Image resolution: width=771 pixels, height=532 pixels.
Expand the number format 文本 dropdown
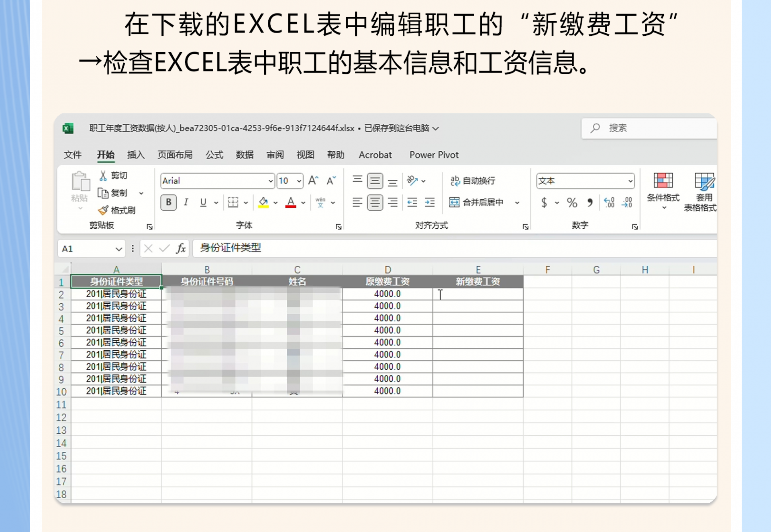click(x=630, y=181)
